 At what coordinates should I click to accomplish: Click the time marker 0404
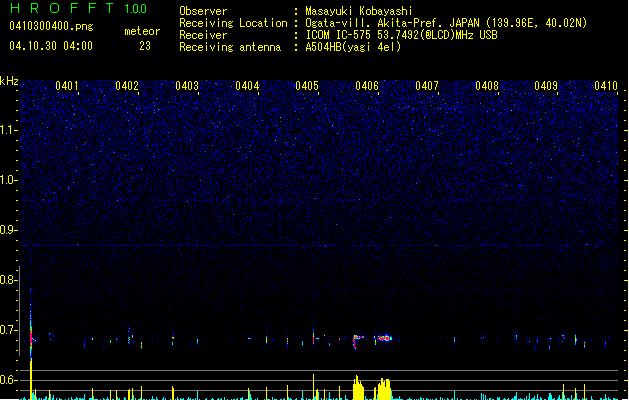pos(247,86)
